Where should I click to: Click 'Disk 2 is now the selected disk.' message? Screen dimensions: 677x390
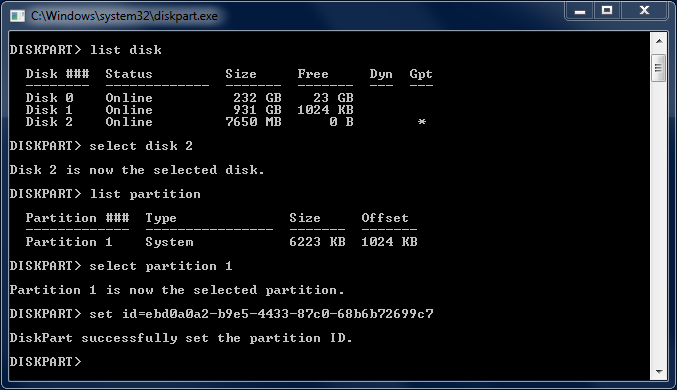(x=137, y=170)
